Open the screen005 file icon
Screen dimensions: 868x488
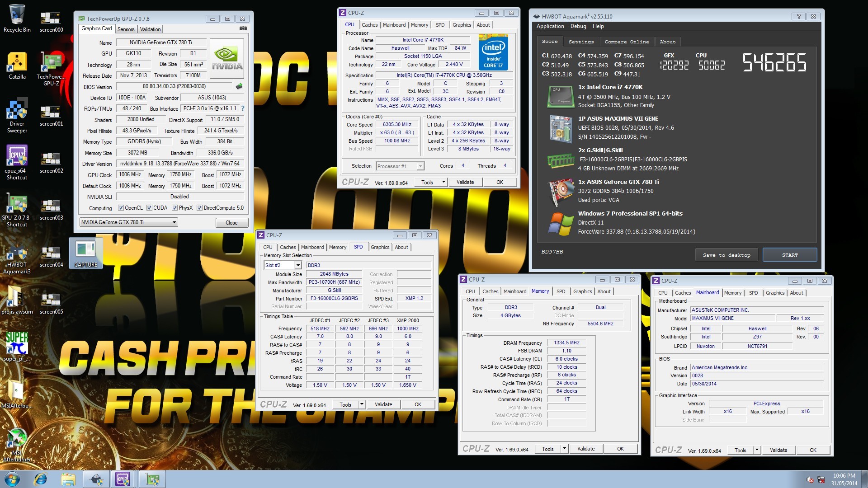pyautogui.click(x=51, y=304)
